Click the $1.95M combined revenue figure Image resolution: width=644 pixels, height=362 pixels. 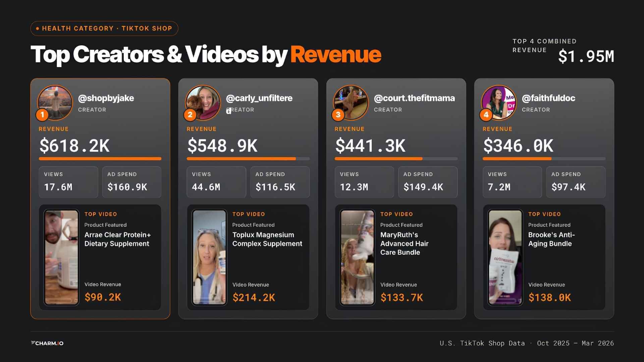pos(586,56)
